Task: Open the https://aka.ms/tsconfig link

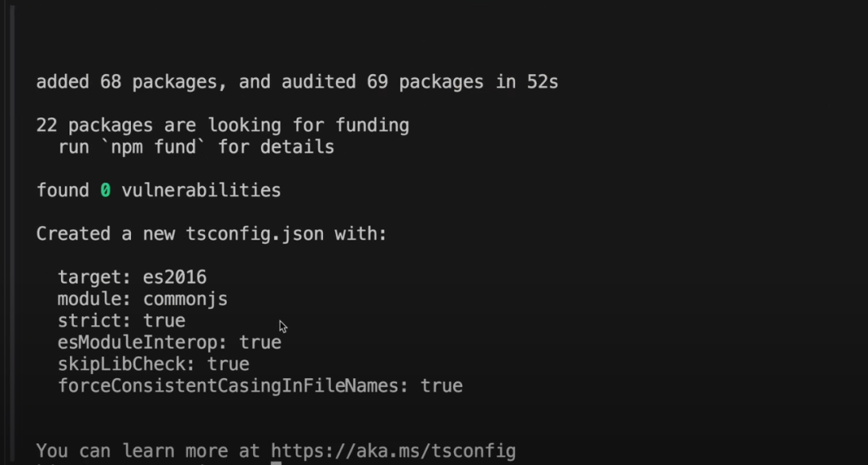Action: point(393,451)
